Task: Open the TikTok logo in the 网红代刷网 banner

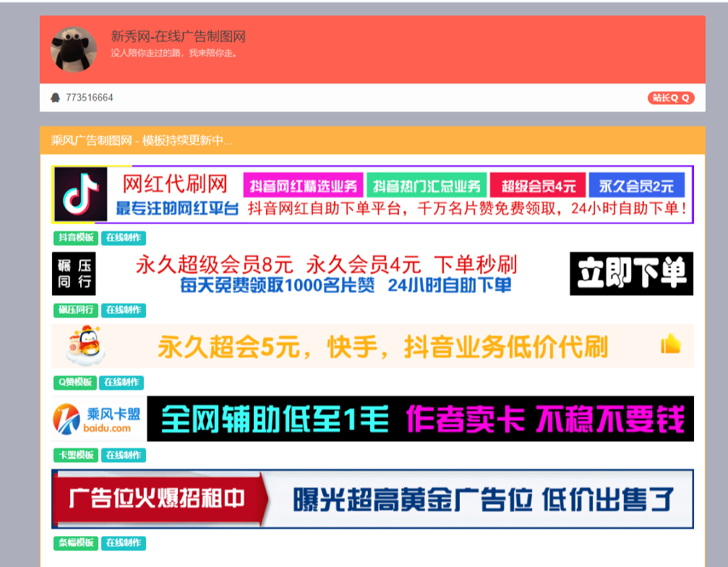Action: [81, 194]
